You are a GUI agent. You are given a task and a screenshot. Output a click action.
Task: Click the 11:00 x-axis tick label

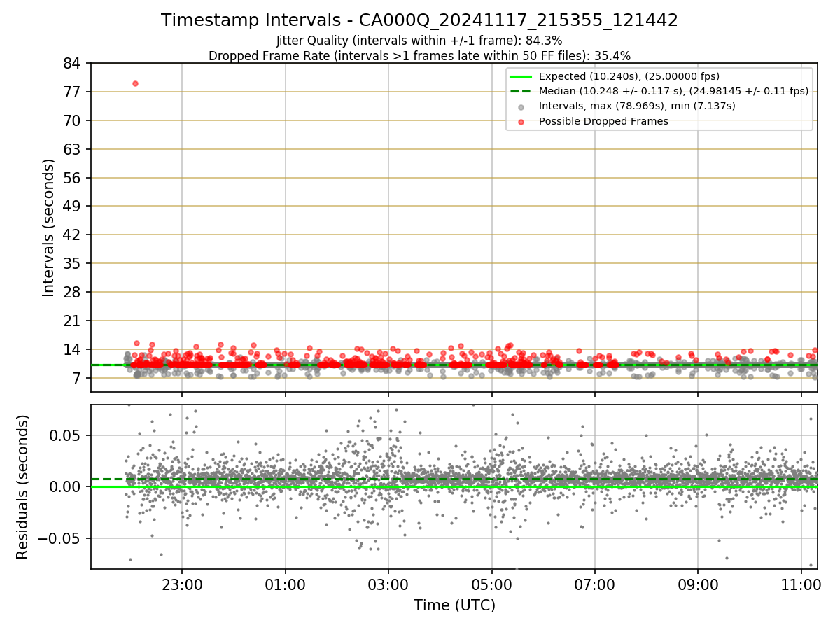tap(801, 584)
